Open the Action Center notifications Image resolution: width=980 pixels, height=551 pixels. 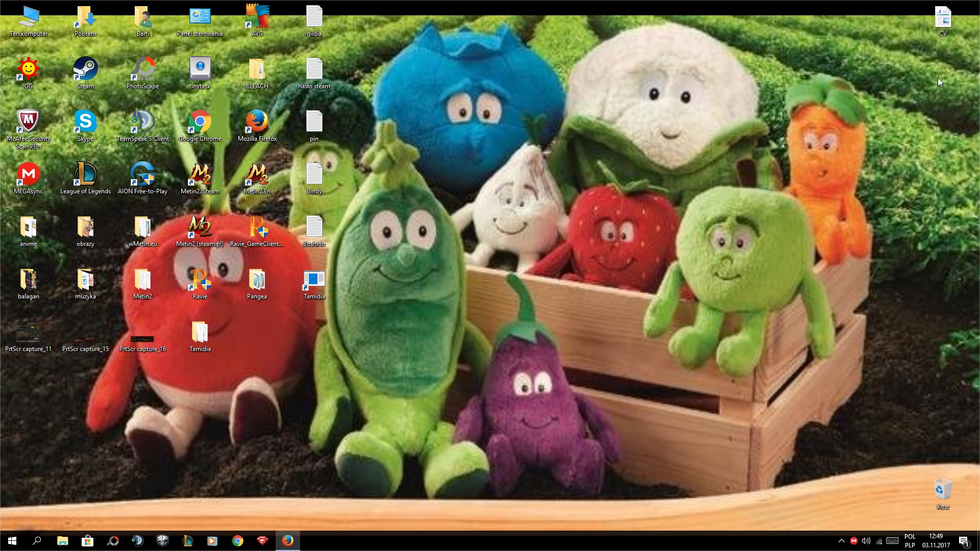pyautogui.click(x=964, y=541)
